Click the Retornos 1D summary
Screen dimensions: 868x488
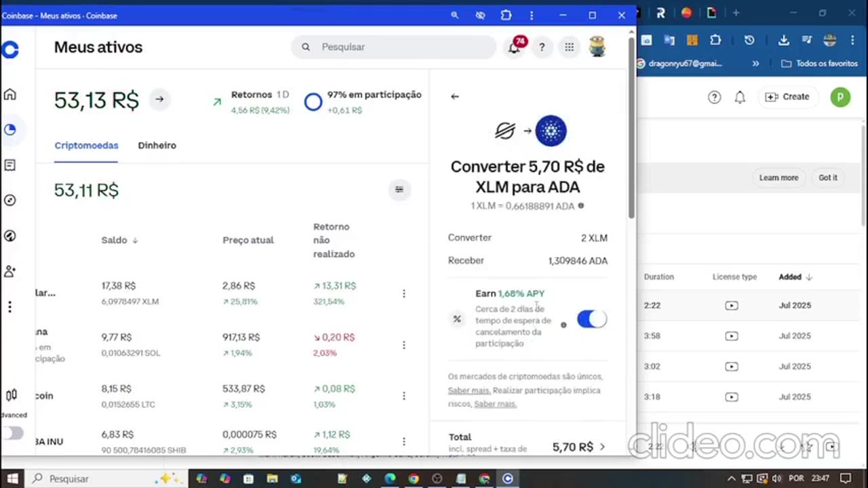(x=252, y=102)
